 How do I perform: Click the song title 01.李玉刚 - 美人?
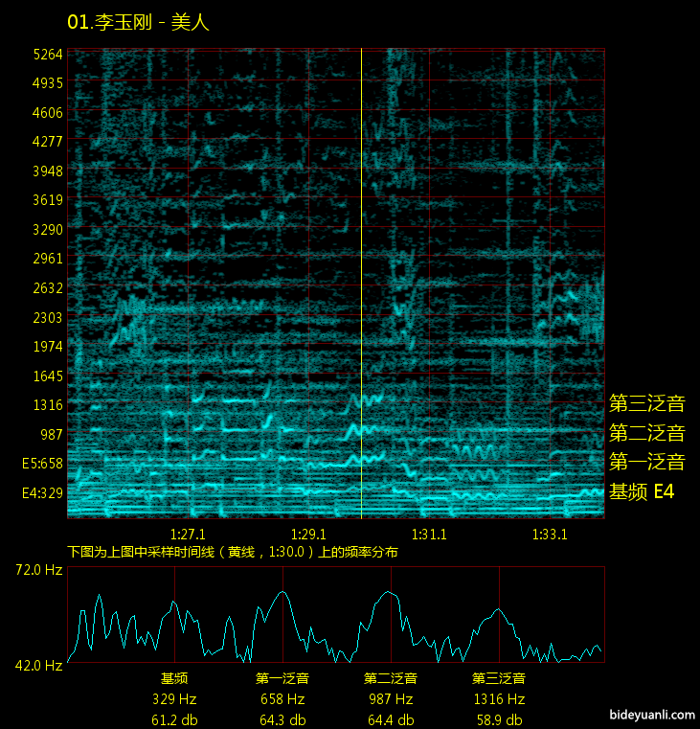point(138,22)
